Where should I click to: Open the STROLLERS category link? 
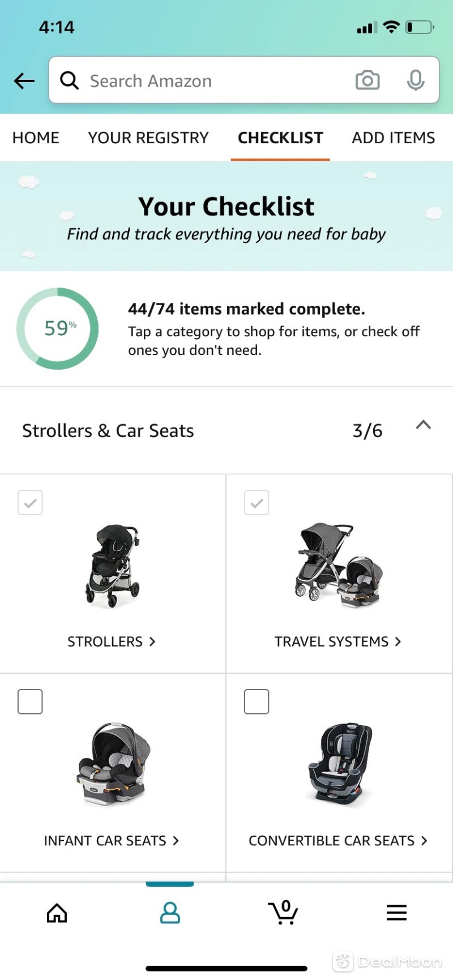(112, 641)
